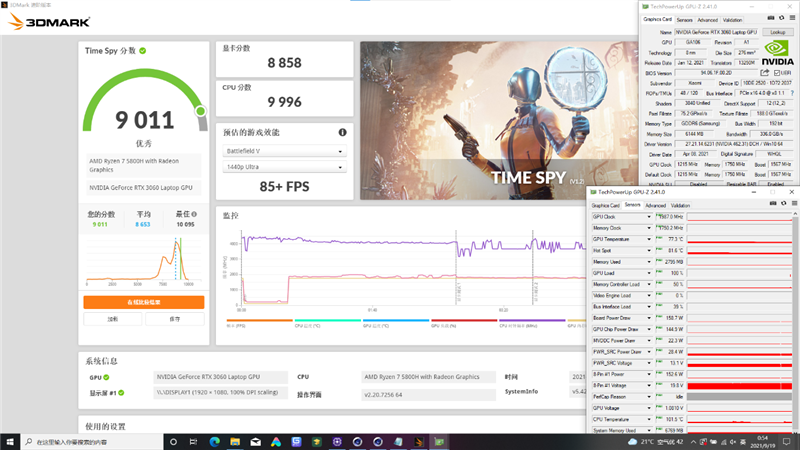Click the green check next to GPU in system info
This screenshot has width=800, height=450.
click(x=106, y=378)
